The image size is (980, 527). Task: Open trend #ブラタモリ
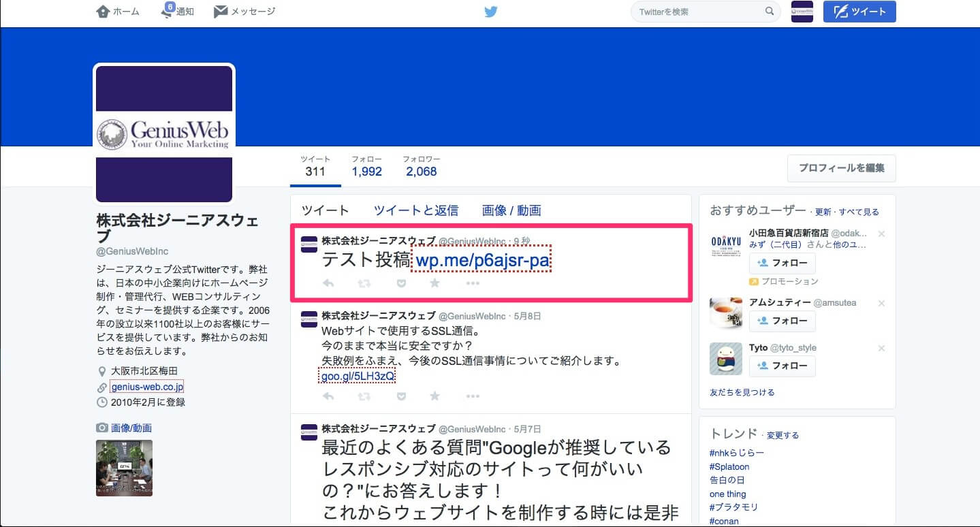coord(733,507)
